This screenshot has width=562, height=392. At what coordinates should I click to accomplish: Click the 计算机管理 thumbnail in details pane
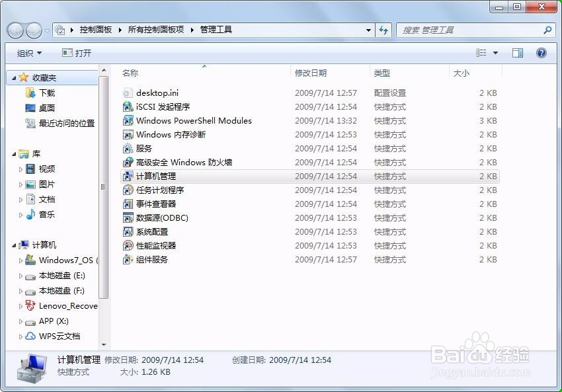pos(32,368)
